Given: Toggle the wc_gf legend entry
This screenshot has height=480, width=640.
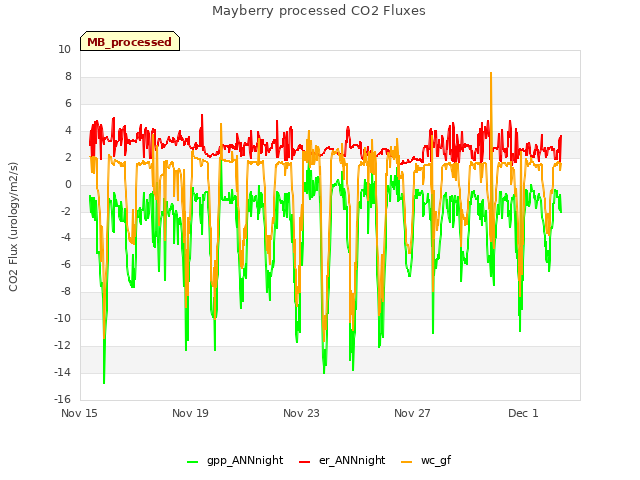Looking at the screenshot, I should click(426, 461).
